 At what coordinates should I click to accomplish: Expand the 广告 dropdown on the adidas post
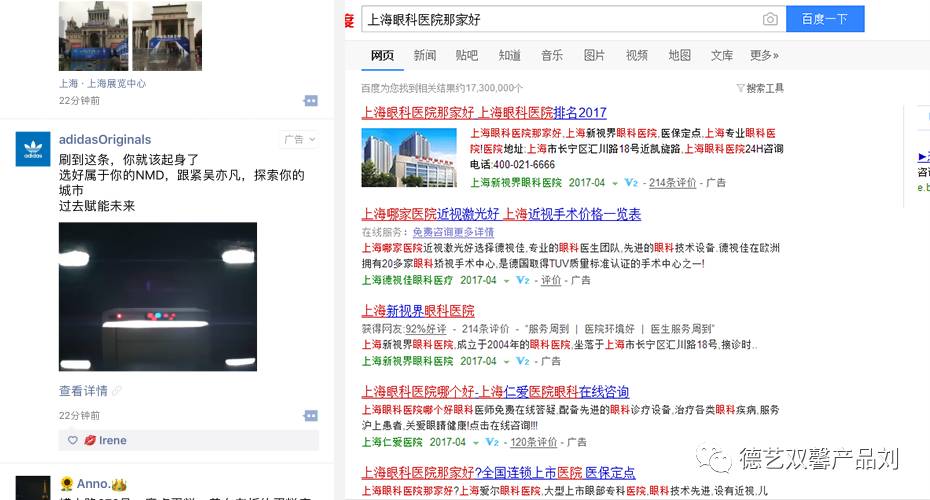300,139
